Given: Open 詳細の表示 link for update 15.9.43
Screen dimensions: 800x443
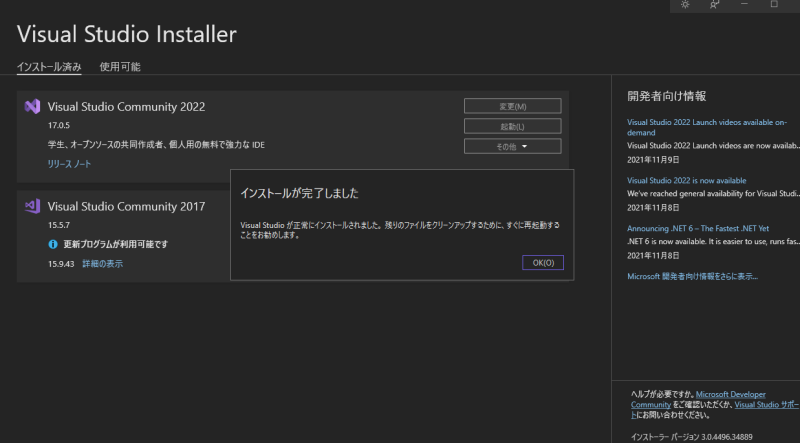Looking at the screenshot, I should point(103,263).
